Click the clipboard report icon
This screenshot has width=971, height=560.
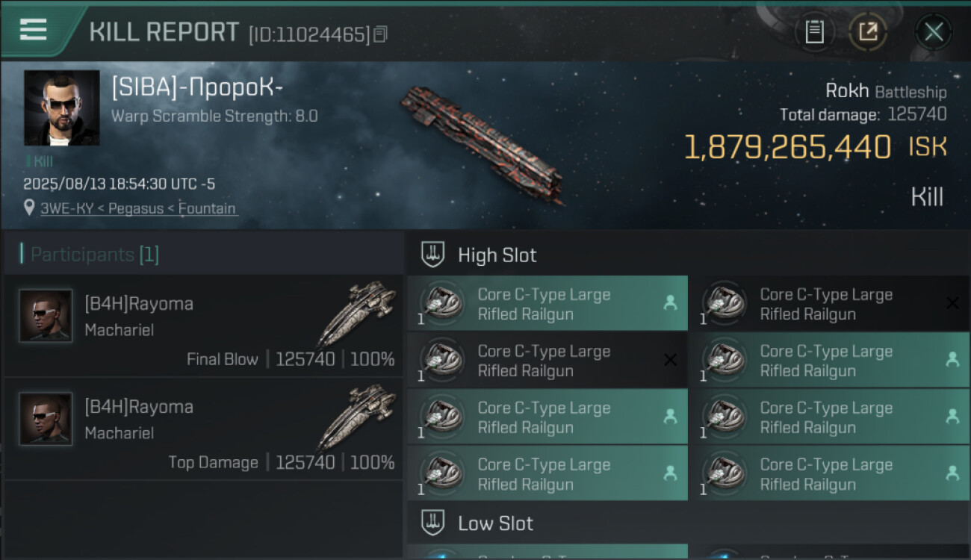point(814,32)
